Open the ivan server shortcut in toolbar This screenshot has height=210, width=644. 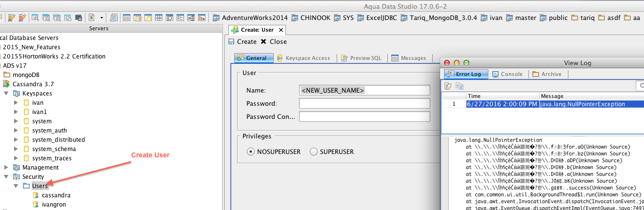[491, 18]
